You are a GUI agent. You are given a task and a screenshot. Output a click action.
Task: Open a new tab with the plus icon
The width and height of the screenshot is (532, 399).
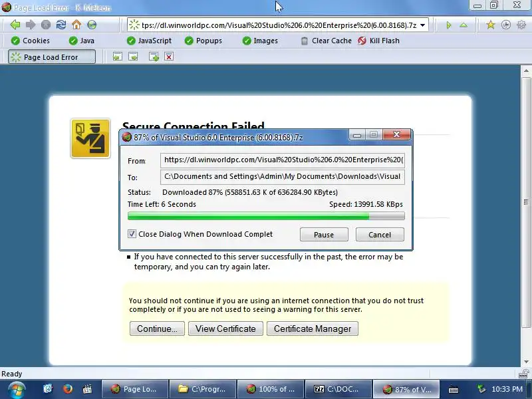coord(154,57)
